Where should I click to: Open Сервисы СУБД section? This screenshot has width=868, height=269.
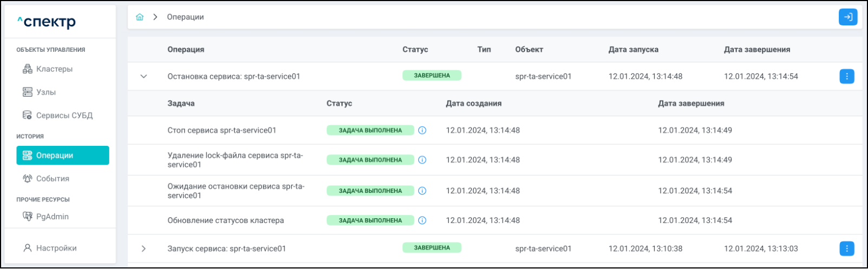point(64,116)
